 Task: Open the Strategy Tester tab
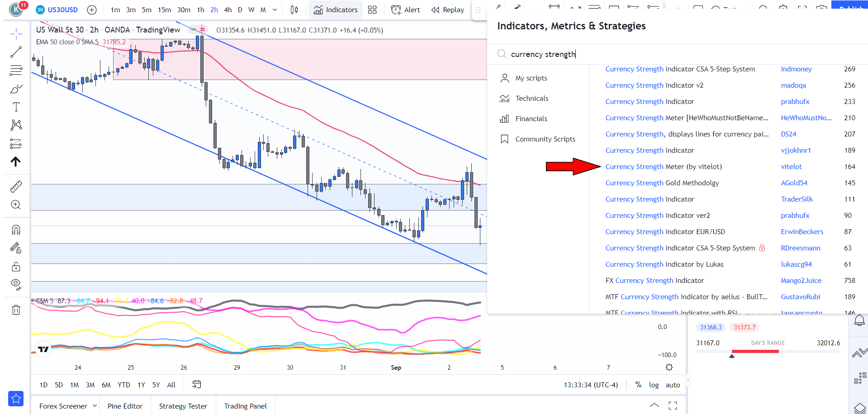click(183, 406)
